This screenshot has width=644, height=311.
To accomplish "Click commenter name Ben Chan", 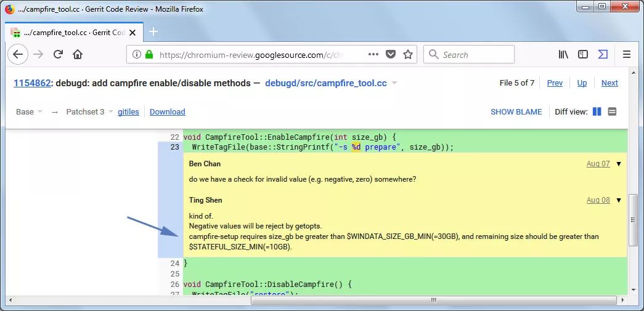I will [x=205, y=164].
